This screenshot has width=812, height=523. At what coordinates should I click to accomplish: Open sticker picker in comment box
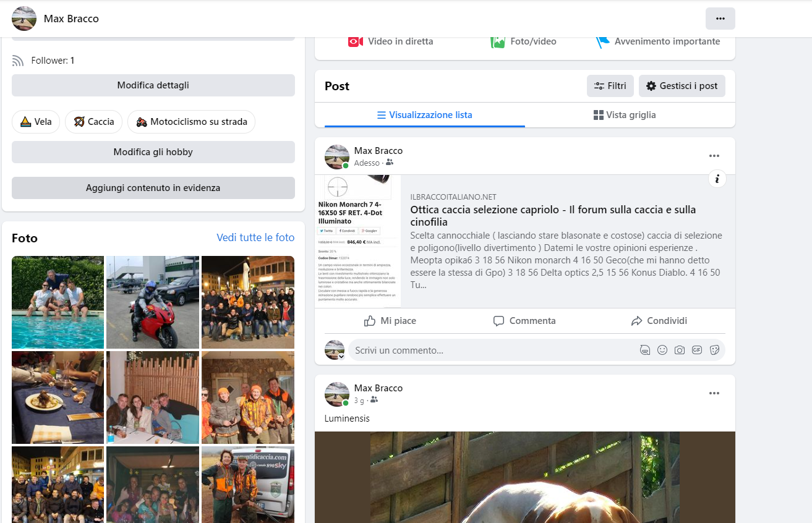(x=714, y=350)
